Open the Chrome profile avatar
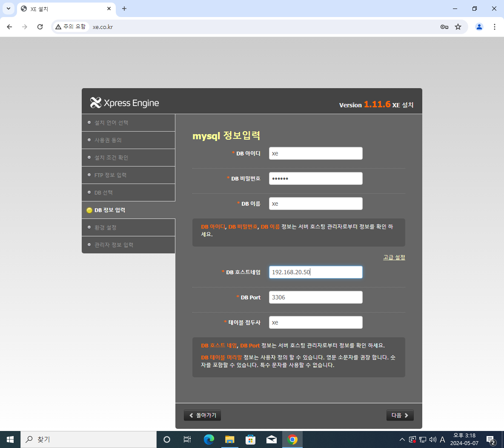The width and height of the screenshot is (504, 448). tap(479, 27)
